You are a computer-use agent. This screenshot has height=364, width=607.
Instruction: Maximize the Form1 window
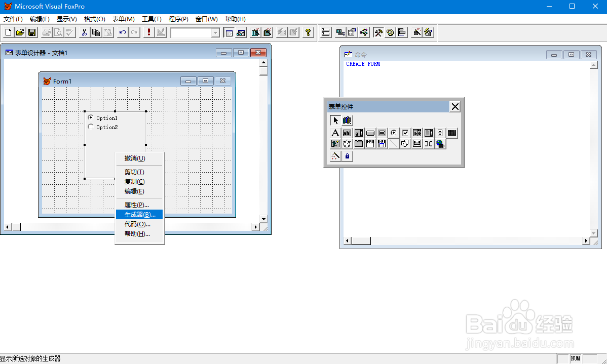[x=205, y=81]
